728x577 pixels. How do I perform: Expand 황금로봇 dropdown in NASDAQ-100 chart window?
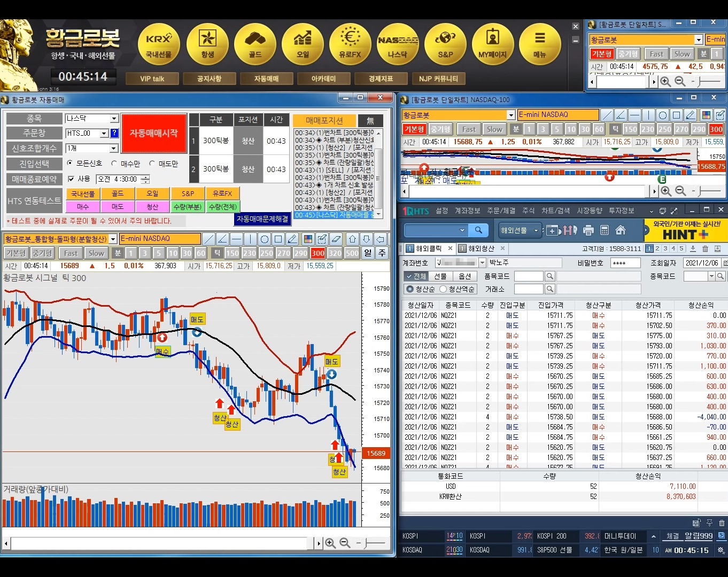511,115
